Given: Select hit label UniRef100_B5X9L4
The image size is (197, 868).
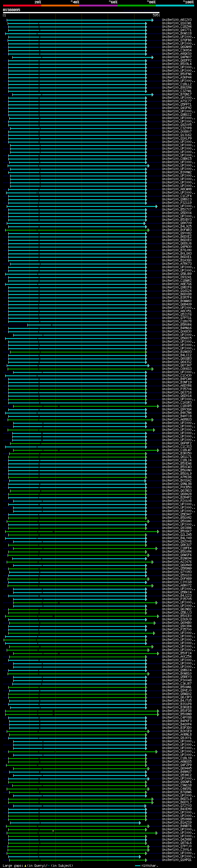Looking at the screenshot, I should (x=177, y=64).
